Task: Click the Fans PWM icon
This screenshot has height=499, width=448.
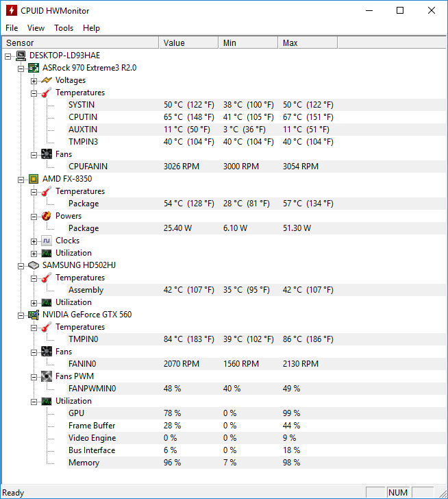Action: pos(47,376)
